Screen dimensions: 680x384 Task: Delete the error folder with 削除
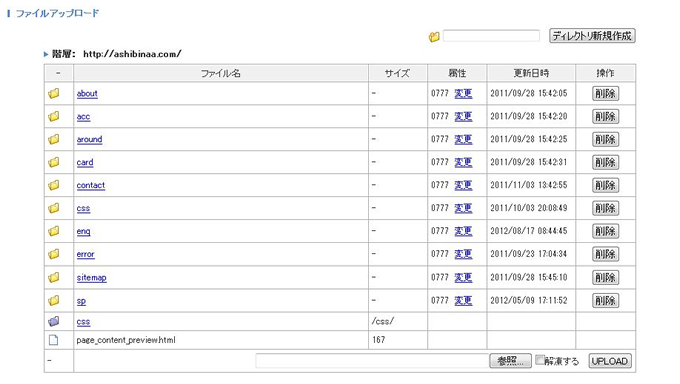pyautogui.click(x=605, y=254)
